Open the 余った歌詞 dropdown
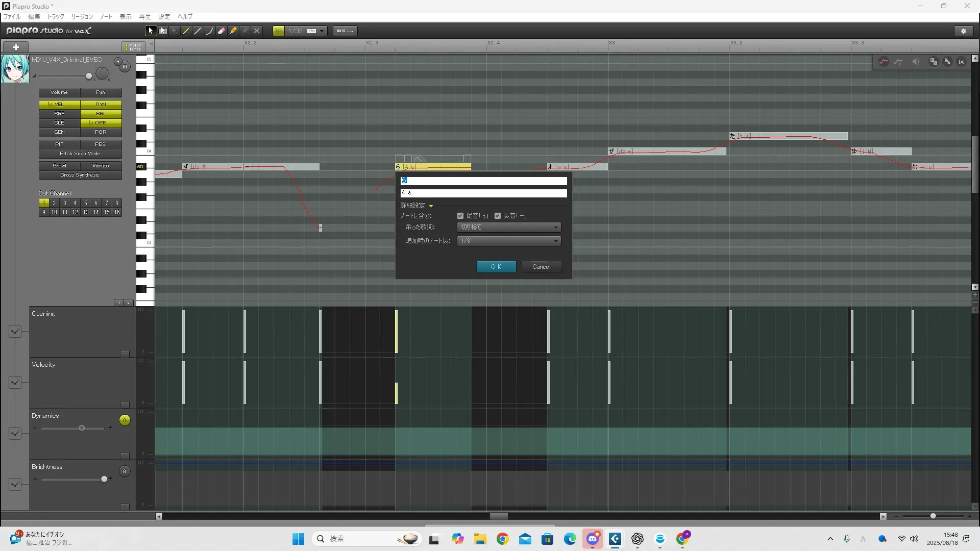The image size is (980, 551). click(509, 227)
